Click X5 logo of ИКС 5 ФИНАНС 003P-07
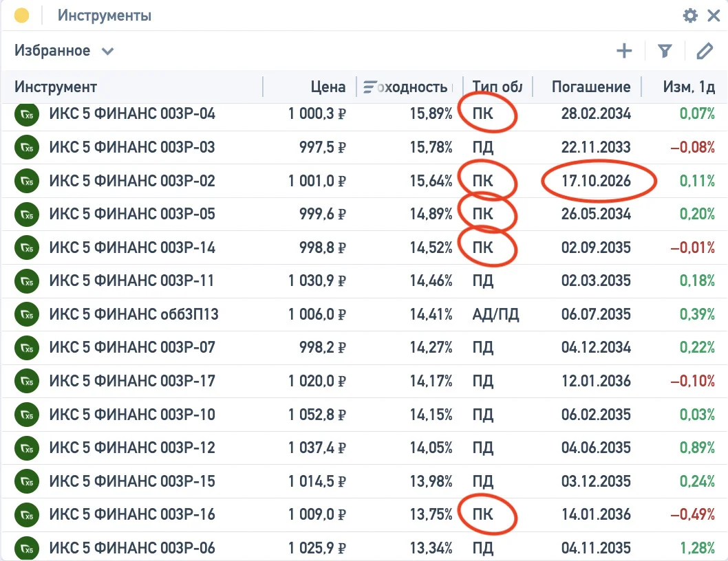The width and height of the screenshot is (728, 561). (26, 348)
